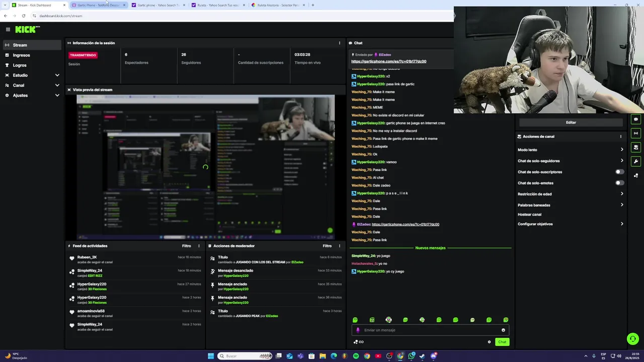This screenshot has height=362, width=644.
Task: Click username Holachavales_5 in chat
Action: pyautogui.click(x=364, y=263)
